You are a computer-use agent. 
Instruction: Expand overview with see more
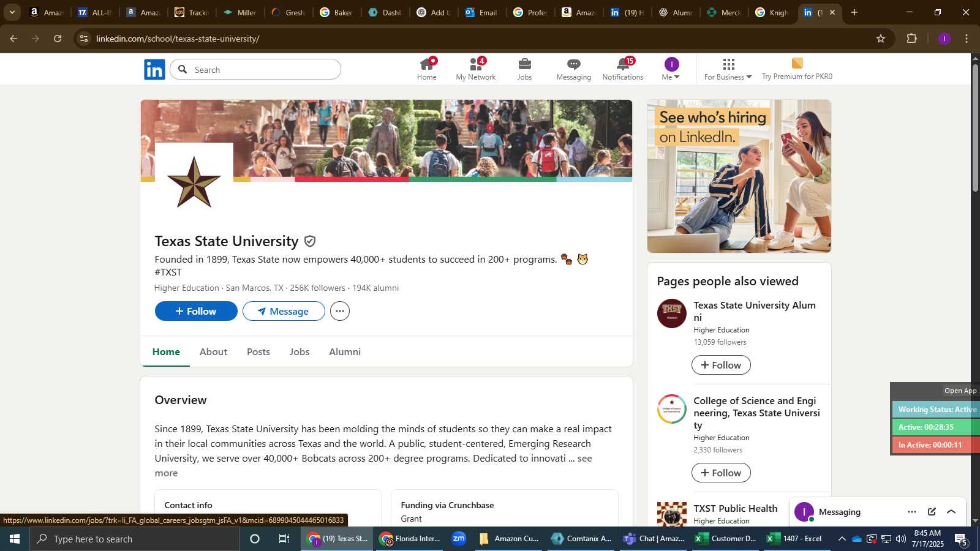[584, 459]
